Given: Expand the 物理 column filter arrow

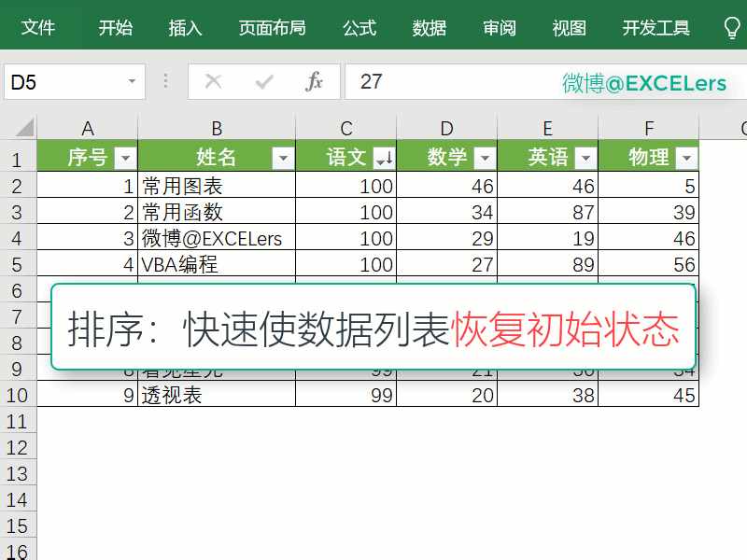Looking at the screenshot, I should coord(685,158).
